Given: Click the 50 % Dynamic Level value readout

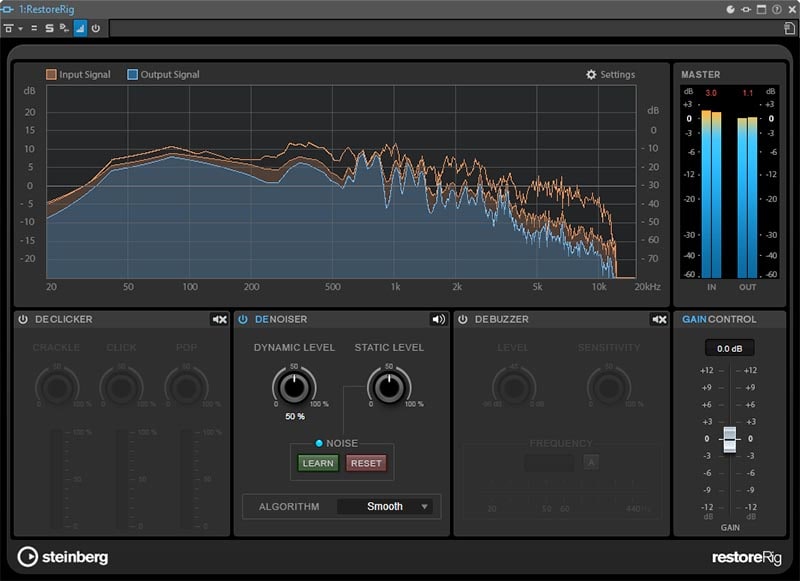Looking at the screenshot, I should (295, 416).
